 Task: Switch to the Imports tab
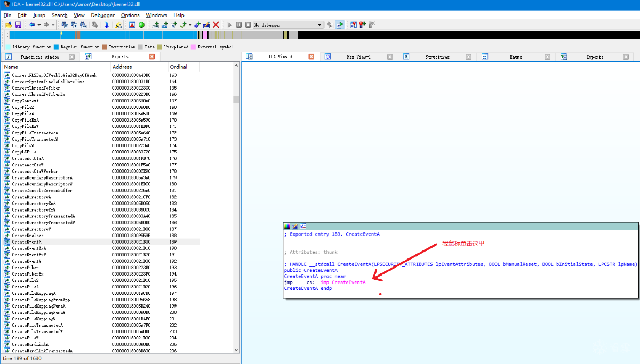pyautogui.click(x=595, y=56)
